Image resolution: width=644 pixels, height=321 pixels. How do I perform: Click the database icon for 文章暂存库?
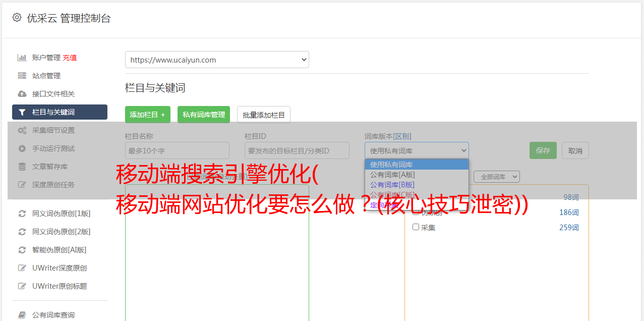[22, 167]
